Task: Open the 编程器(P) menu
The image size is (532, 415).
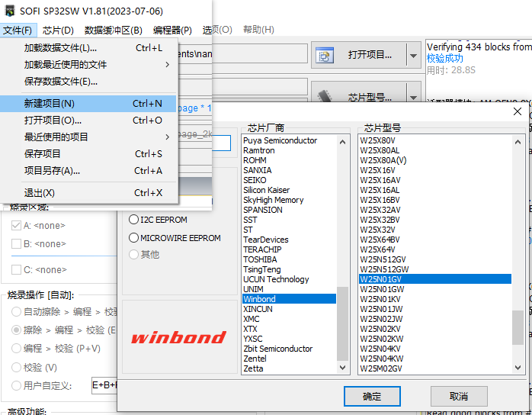Action: (x=172, y=30)
